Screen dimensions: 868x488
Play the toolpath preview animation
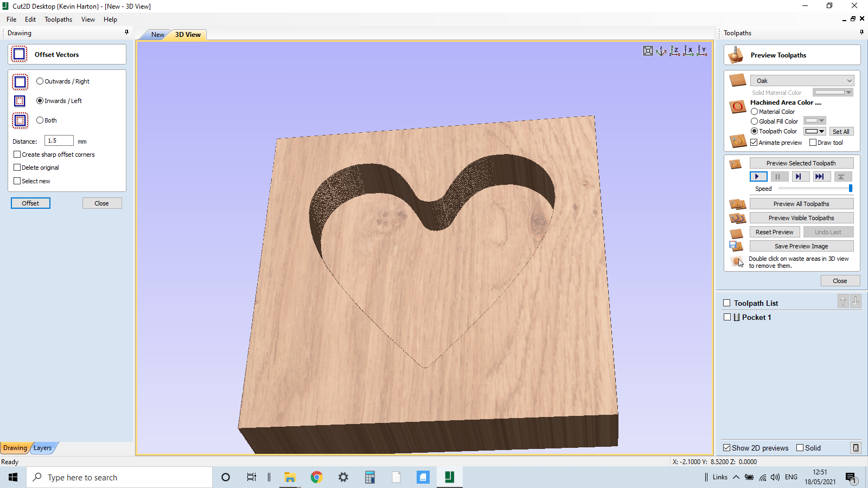click(x=758, y=177)
